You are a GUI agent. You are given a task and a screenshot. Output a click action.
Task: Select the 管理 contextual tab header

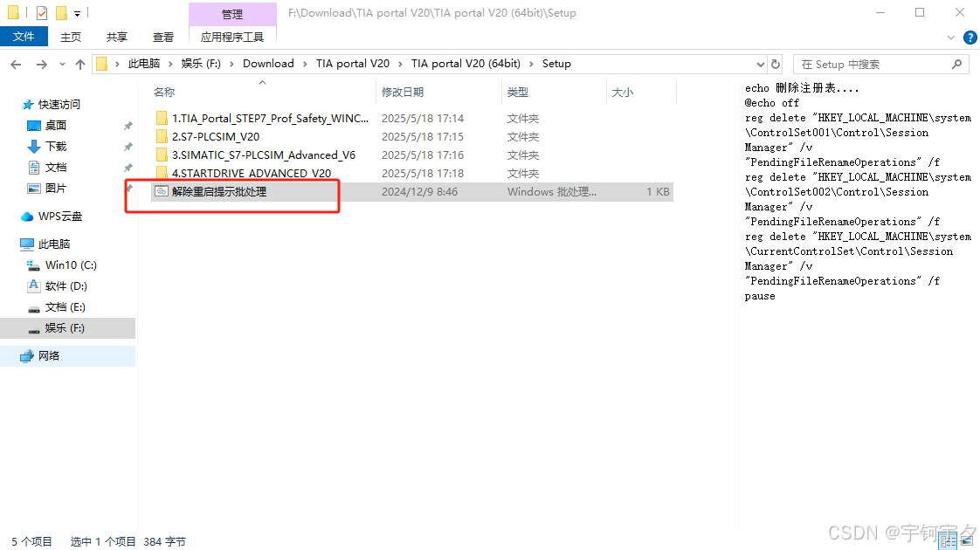coord(232,14)
